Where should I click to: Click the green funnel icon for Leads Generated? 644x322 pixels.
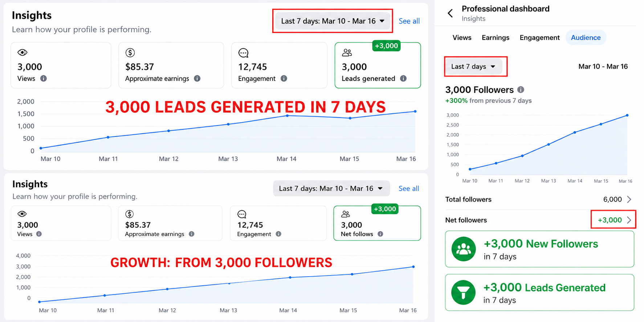pos(464,293)
